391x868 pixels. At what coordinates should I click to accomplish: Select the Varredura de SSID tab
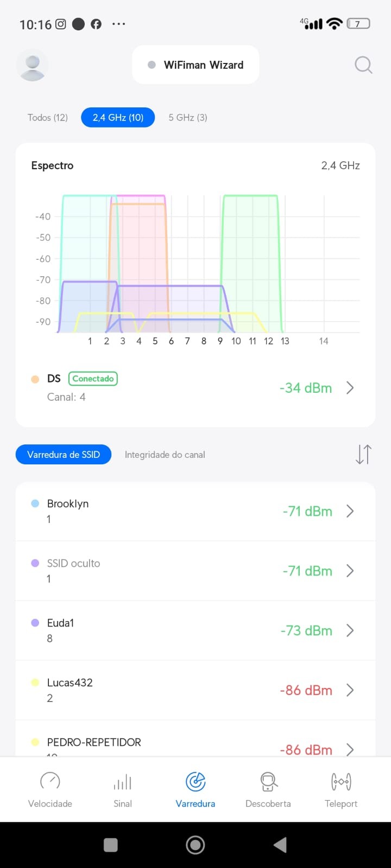coord(64,455)
